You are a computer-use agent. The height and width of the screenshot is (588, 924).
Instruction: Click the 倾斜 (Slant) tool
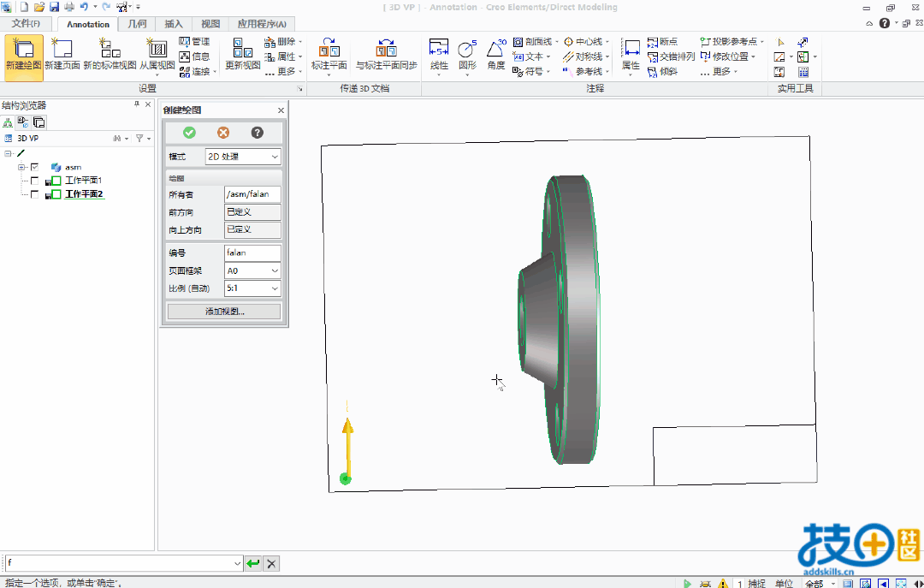pos(662,71)
